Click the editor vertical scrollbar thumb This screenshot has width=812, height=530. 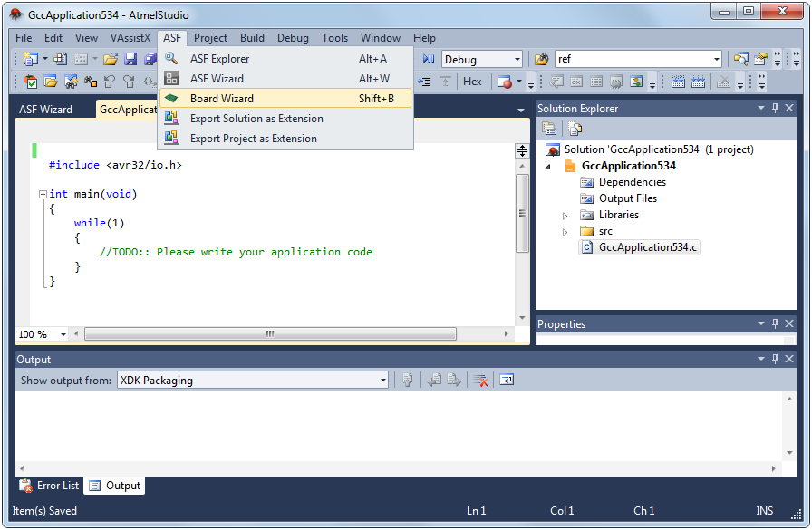point(522,213)
